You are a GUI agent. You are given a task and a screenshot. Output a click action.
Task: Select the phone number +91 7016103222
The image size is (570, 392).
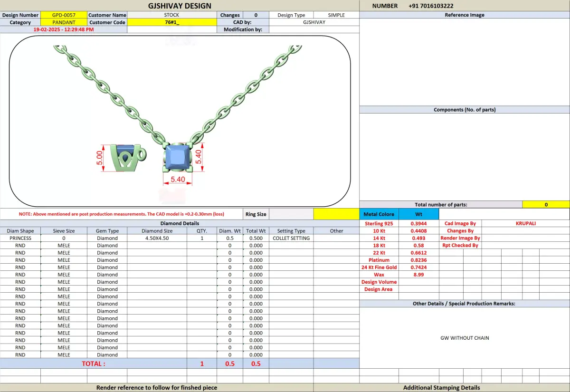431,6
